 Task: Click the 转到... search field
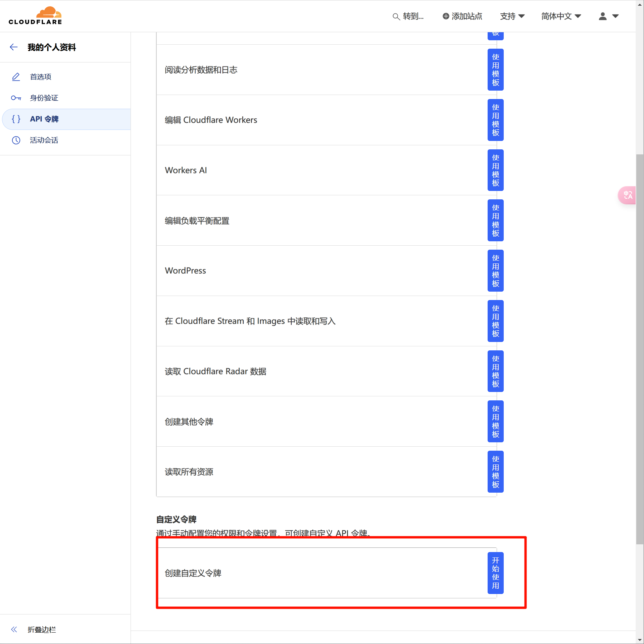tap(408, 16)
